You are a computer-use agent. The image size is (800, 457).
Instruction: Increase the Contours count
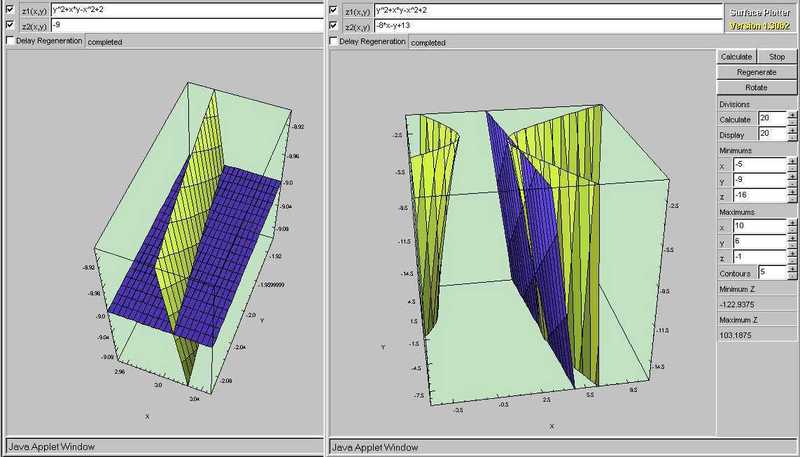[793, 267]
